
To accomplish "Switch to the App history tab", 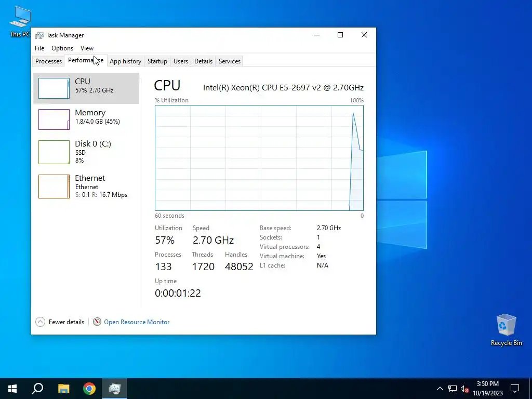I will pyautogui.click(x=125, y=61).
